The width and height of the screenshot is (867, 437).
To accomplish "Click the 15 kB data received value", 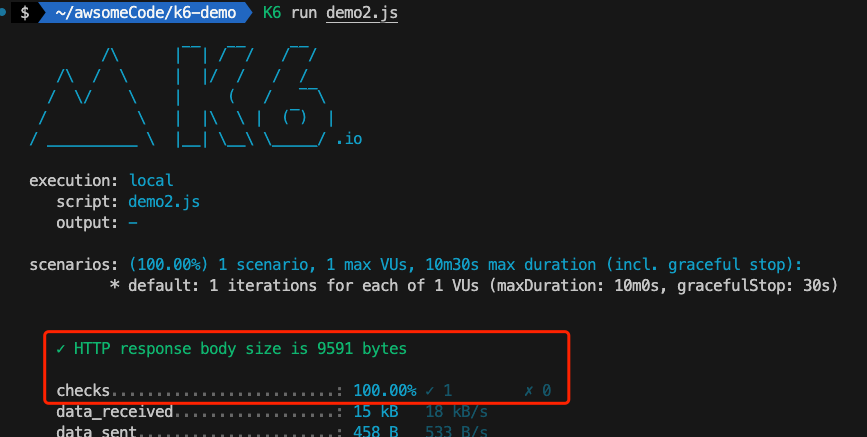I will click(375, 412).
